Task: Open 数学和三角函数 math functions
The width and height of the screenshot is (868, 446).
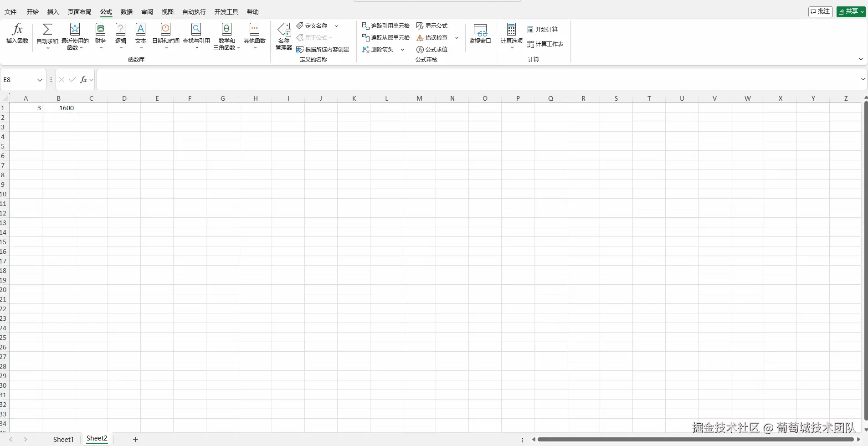Action: [x=226, y=36]
